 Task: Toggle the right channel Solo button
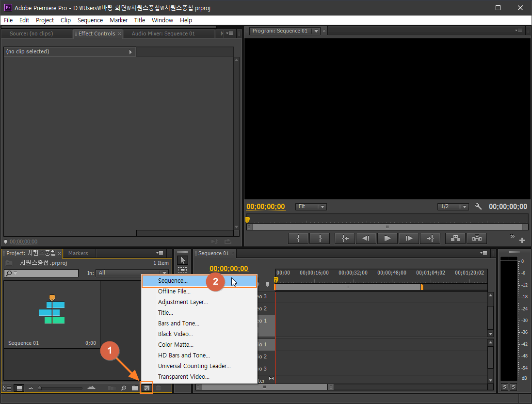point(514,387)
